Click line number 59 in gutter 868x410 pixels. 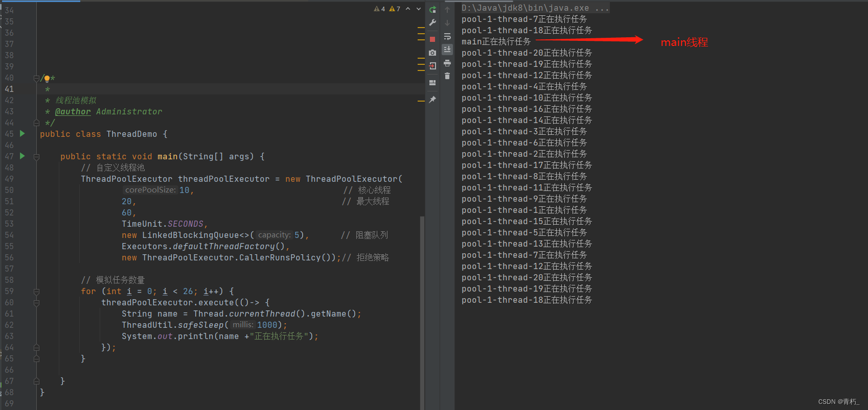point(9,291)
